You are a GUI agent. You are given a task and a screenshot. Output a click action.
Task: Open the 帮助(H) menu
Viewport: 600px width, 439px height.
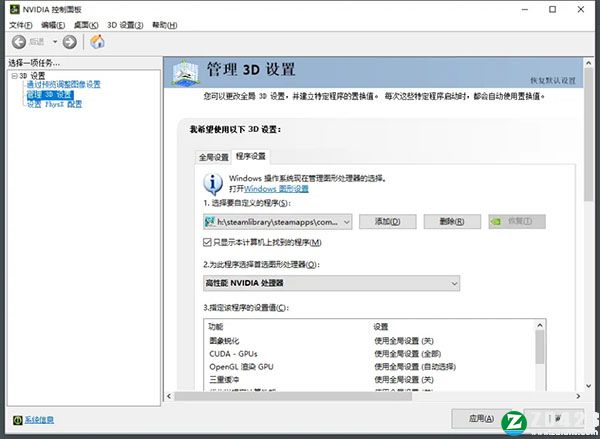pos(165,25)
